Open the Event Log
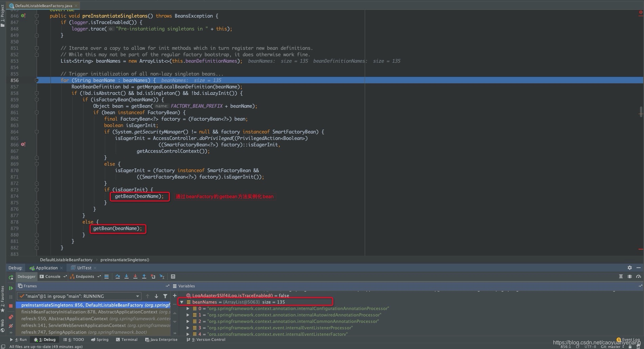Screen dimensions: 644x349 coord(628,340)
